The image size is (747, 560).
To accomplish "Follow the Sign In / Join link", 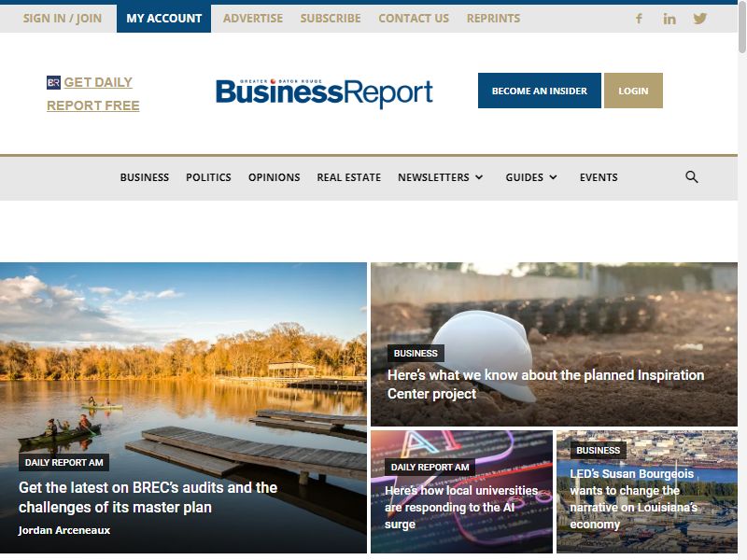I will 62,18.
